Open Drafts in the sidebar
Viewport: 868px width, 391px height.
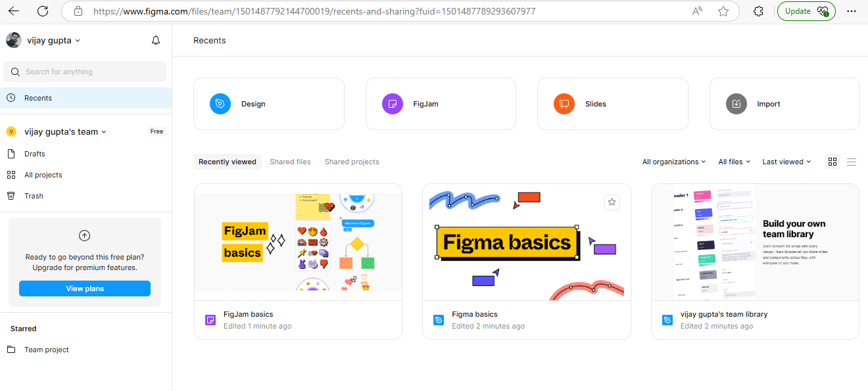coord(85,154)
